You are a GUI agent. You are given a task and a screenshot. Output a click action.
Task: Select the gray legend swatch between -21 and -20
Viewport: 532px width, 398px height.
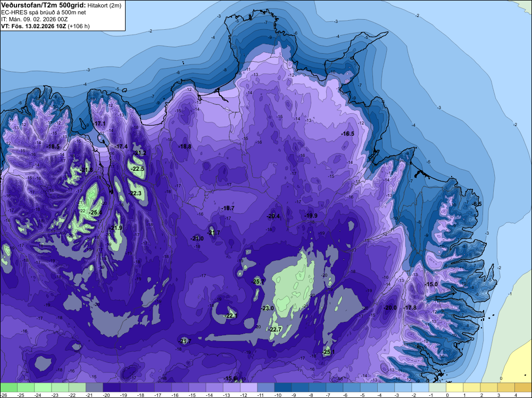(x=94, y=387)
